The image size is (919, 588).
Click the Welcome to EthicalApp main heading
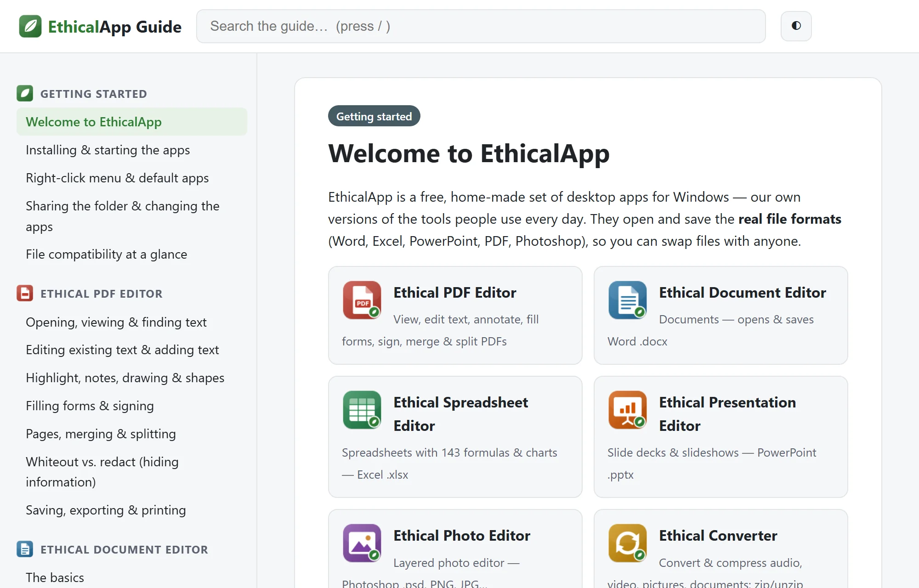[x=469, y=153]
